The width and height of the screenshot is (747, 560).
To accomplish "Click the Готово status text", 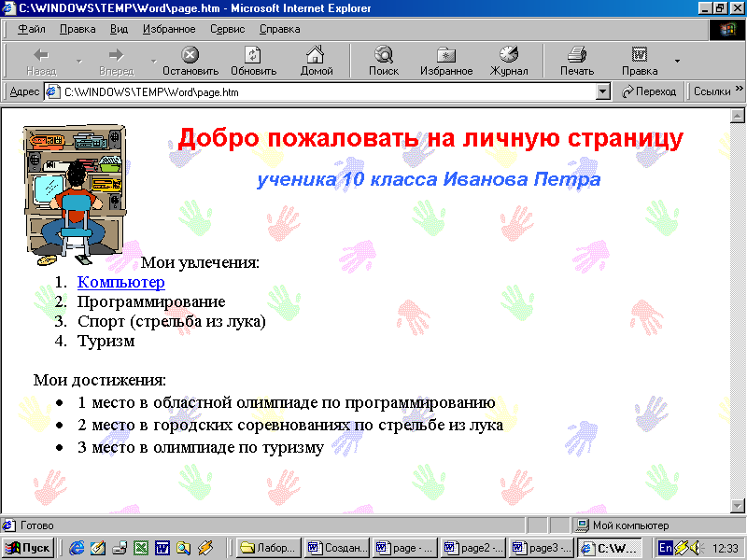I will [x=36, y=525].
